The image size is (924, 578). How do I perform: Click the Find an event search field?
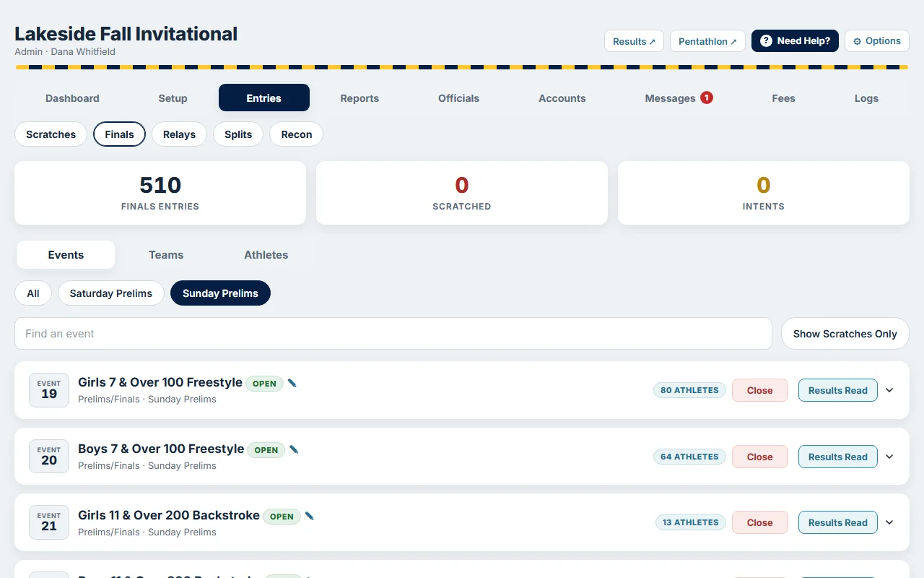click(393, 334)
